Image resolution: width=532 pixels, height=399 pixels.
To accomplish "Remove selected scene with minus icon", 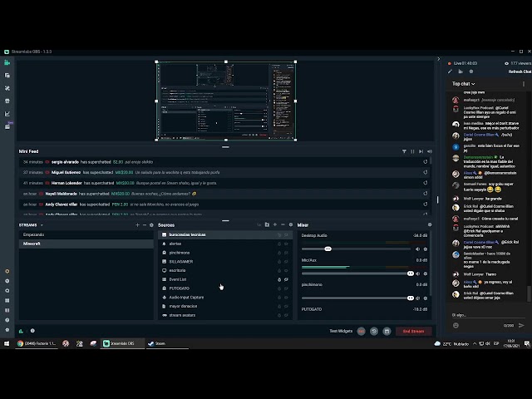I will (x=145, y=225).
